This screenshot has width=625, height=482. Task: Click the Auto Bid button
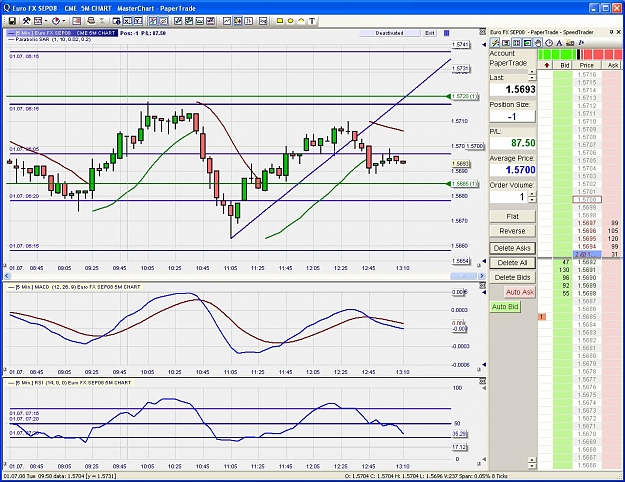pos(505,307)
